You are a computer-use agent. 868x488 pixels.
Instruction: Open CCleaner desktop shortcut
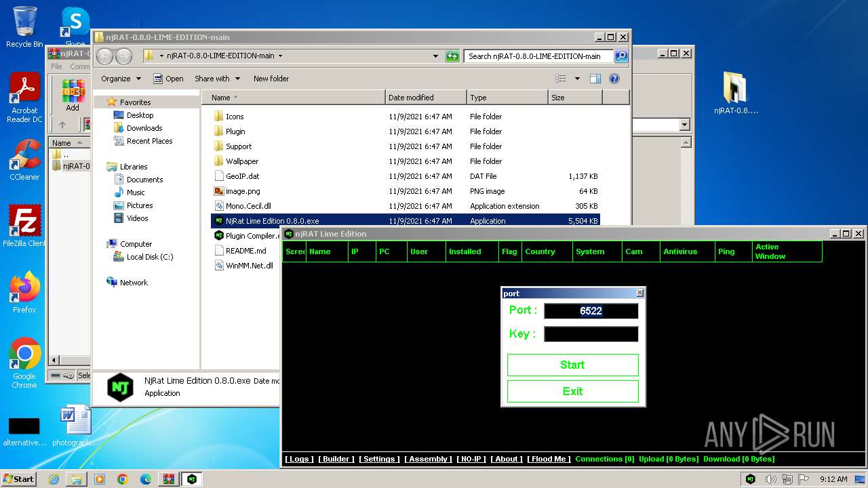[x=24, y=159]
